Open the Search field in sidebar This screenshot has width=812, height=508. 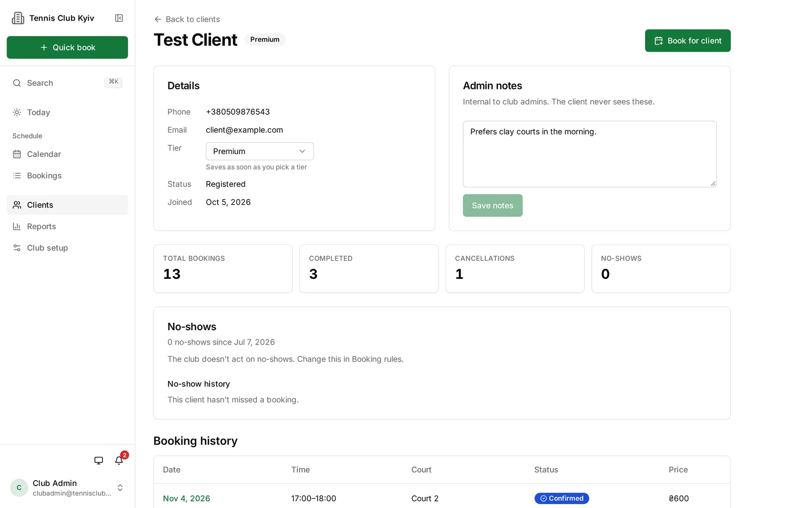tap(67, 83)
